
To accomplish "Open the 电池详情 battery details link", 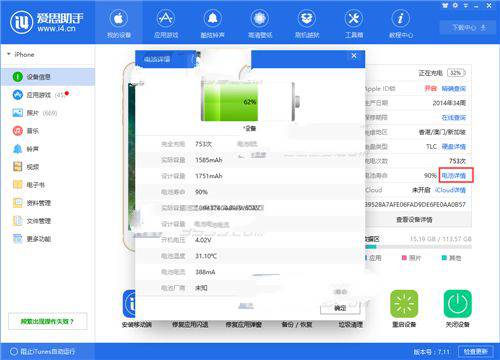I will [x=454, y=175].
